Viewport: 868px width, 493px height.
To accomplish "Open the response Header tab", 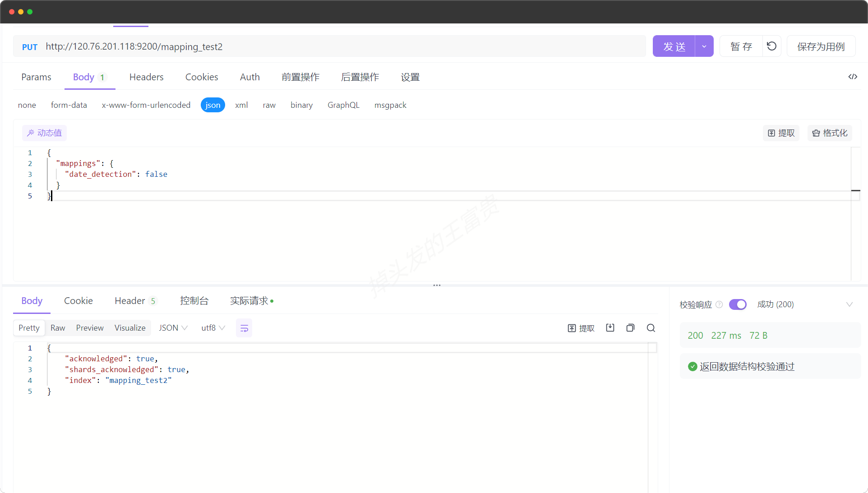I will tap(135, 301).
